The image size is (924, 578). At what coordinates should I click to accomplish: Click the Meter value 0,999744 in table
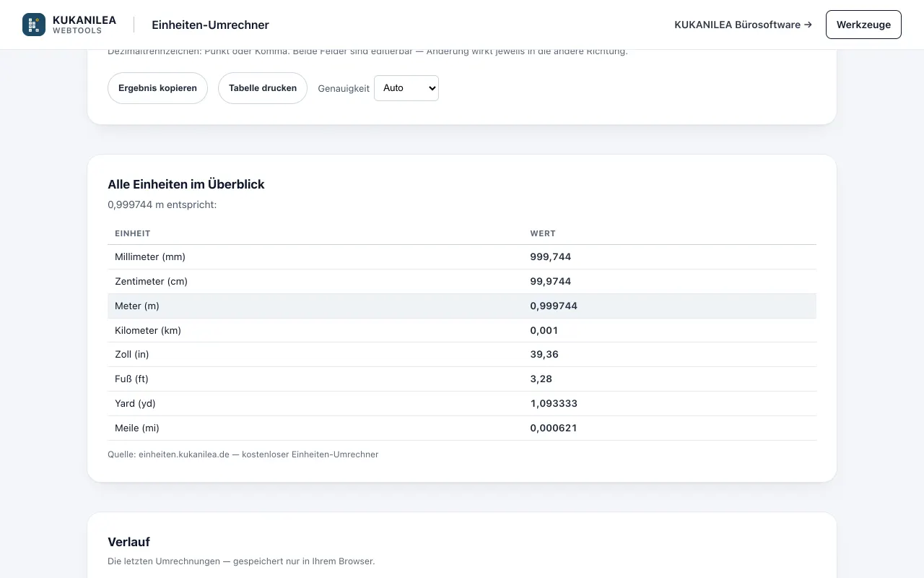coord(554,306)
